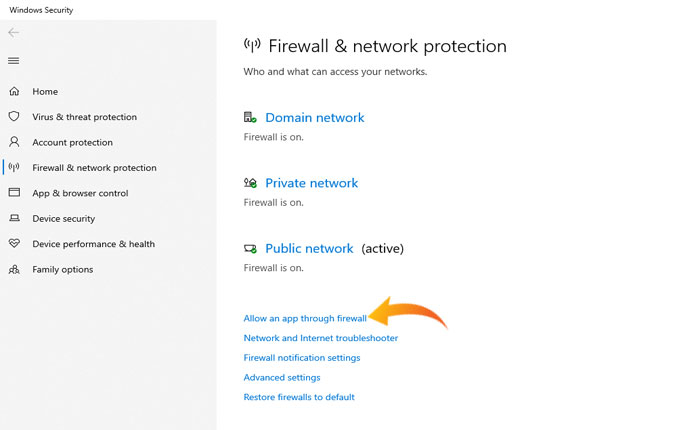
Task: Click the Family options people icon
Action: tap(14, 269)
